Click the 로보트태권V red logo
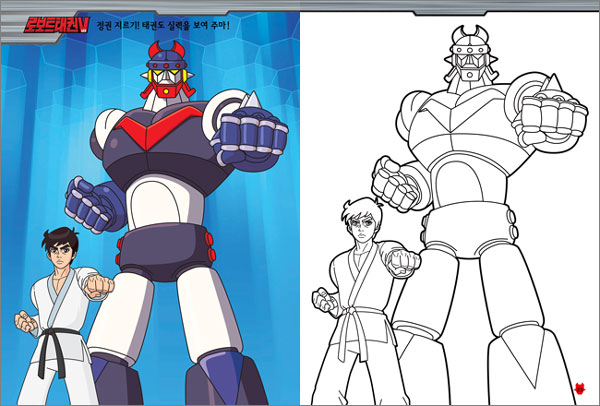Viewport: 600px width, 406px height. pos(56,25)
